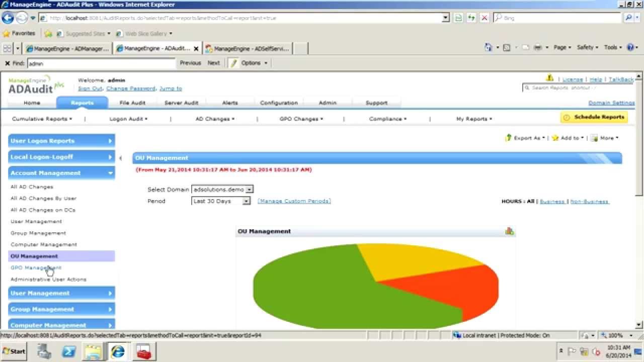Click Schedule Reports button
This screenshot has width=644, height=362.
tap(594, 117)
